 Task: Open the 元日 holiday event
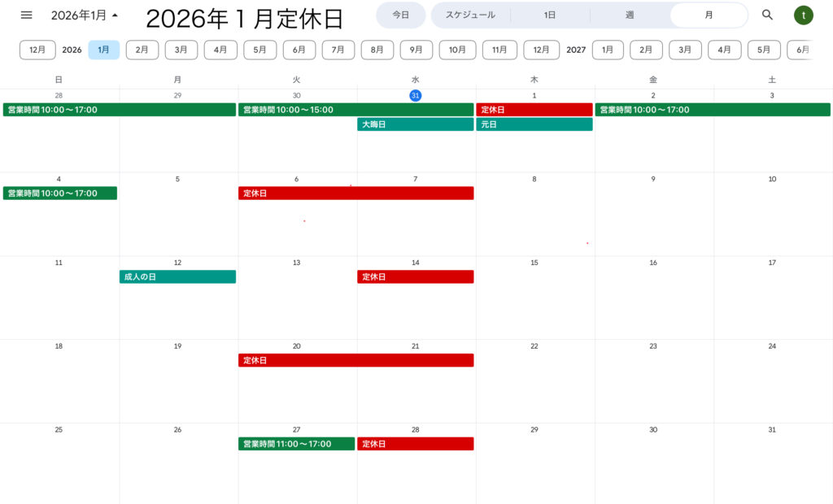pyautogui.click(x=534, y=124)
